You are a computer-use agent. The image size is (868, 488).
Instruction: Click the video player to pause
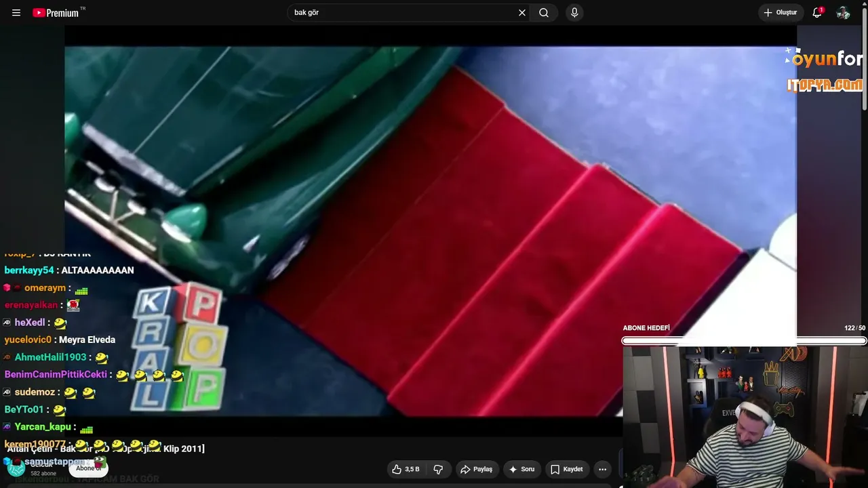pos(431,230)
